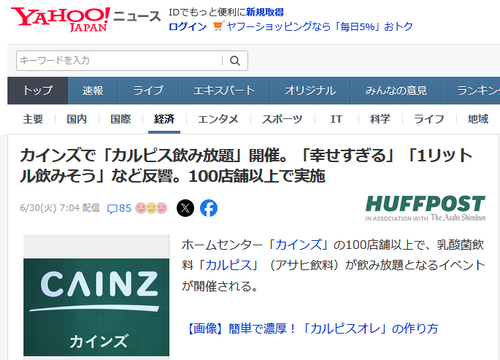Screen dimensions: 500x360
Task: Click the Yahoo! JAPAN logo
Action: click(60, 19)
